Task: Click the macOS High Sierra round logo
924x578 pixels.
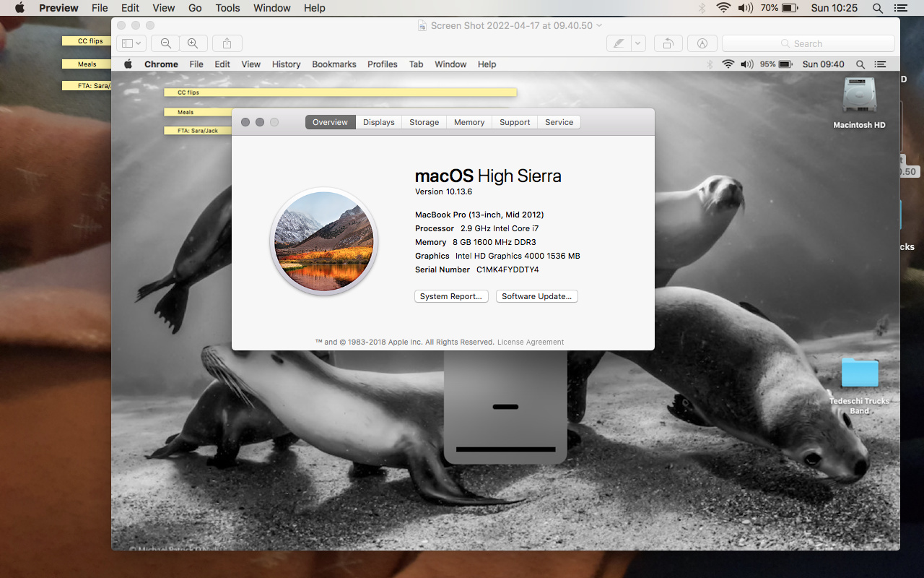Action: tap(324, 241)
